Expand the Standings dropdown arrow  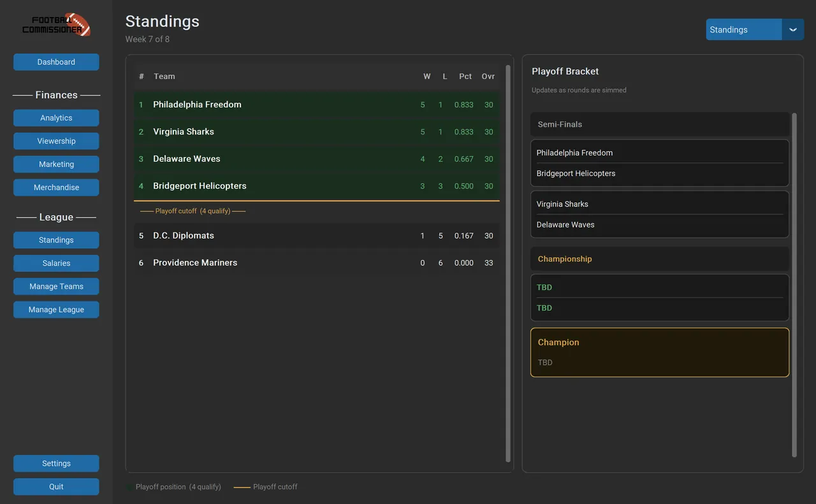tap(793, 29)
